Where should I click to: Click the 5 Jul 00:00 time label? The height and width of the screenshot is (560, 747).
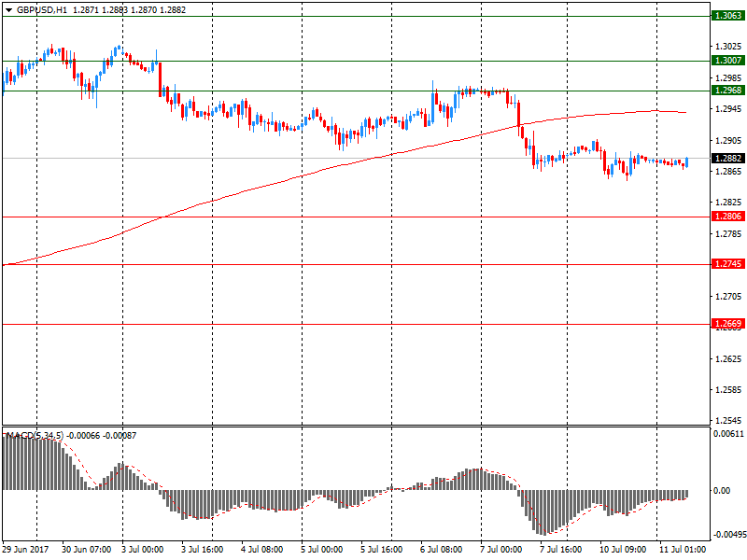click(x=321, y=550)
